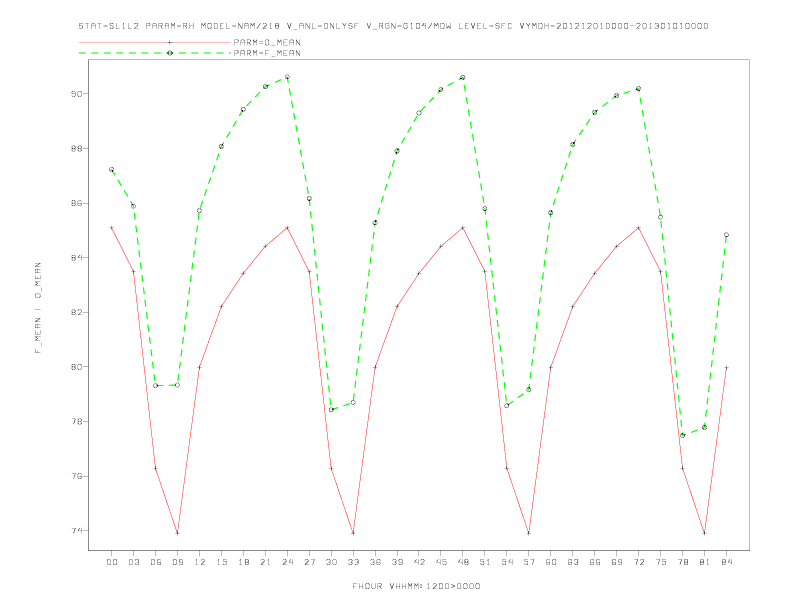Click the y-axis tick label 86
This screenshot has height=612, width=792.
pos(76,203)
